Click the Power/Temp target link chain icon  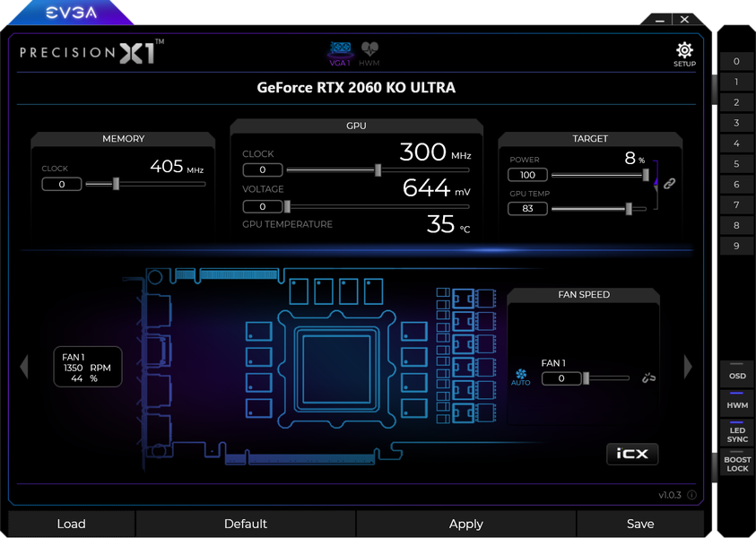(x=669, y=183)
